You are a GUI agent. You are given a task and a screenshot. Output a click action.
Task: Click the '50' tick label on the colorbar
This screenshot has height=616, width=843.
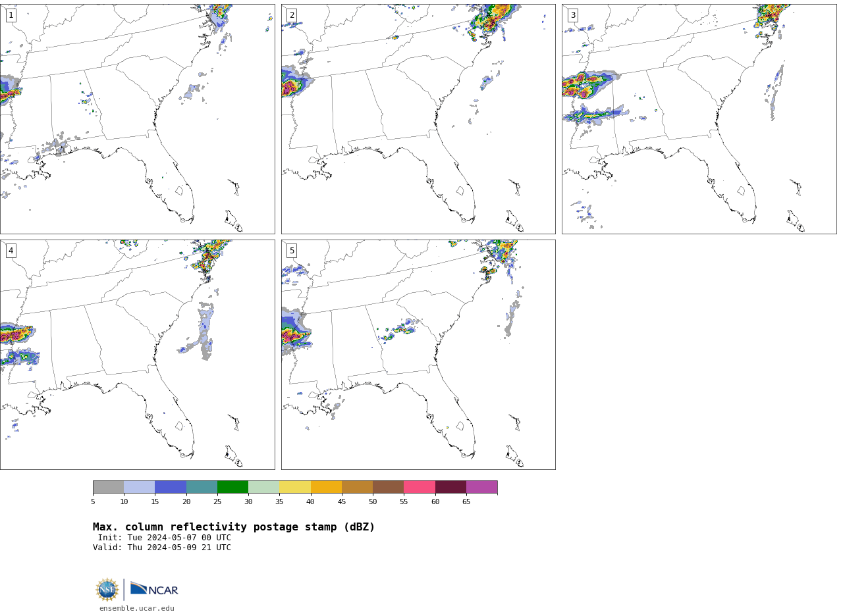click(373, 502)
